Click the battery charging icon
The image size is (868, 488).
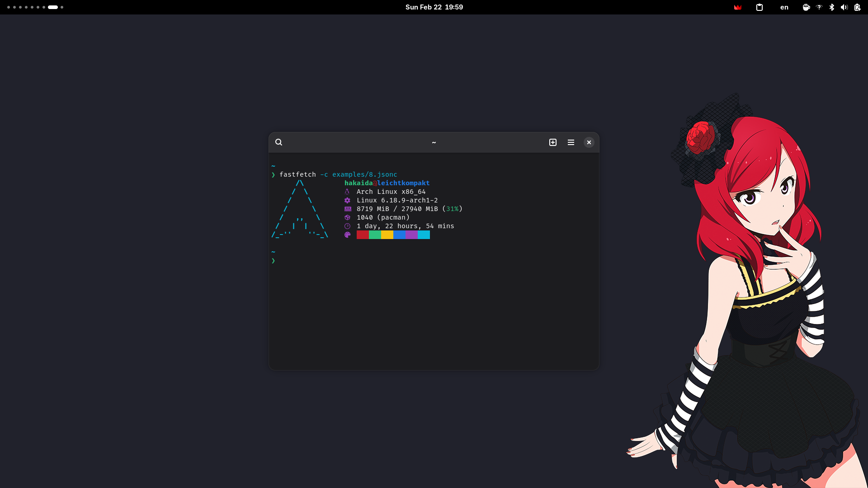click(858, 7)
